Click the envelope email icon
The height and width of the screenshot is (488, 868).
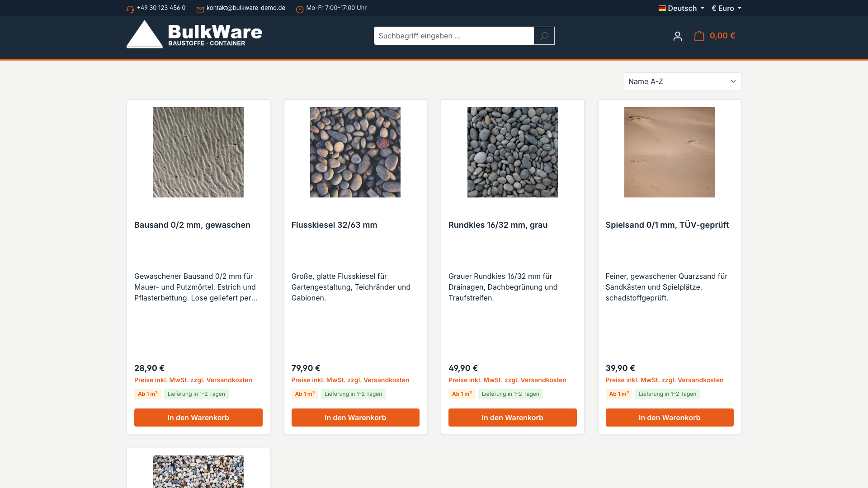[x=200, y=9]
